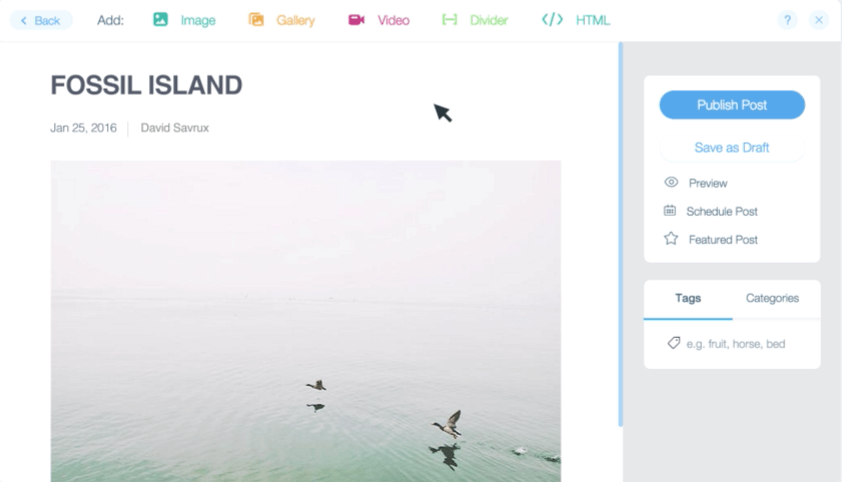
Task: Open help via question mark icon
Action: click(x=787, y=20)
